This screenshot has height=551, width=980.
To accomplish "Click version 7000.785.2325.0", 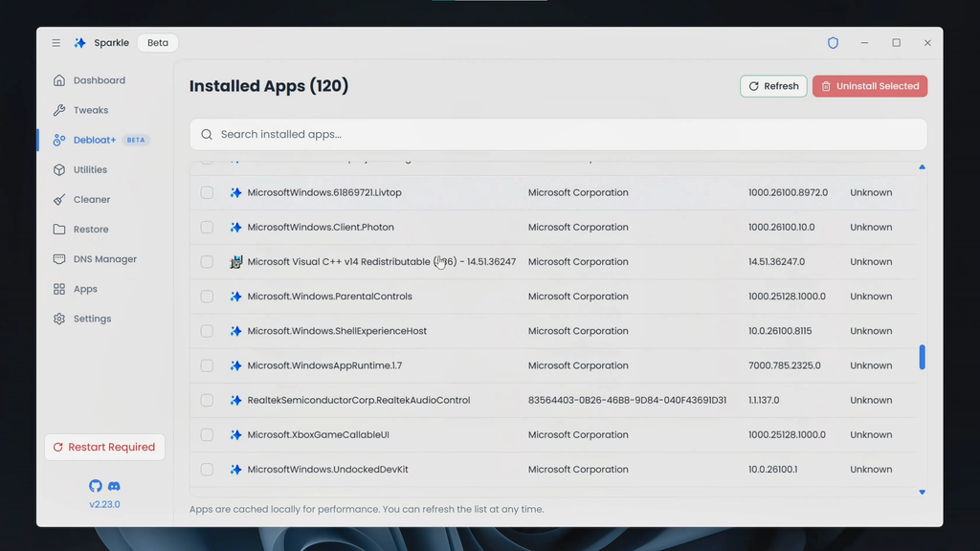I will click(785, 365).
